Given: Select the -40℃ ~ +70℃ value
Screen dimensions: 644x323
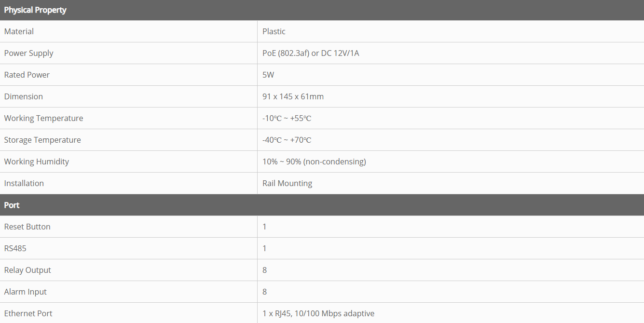Looking at the screenshot, I should coord(287,140).
